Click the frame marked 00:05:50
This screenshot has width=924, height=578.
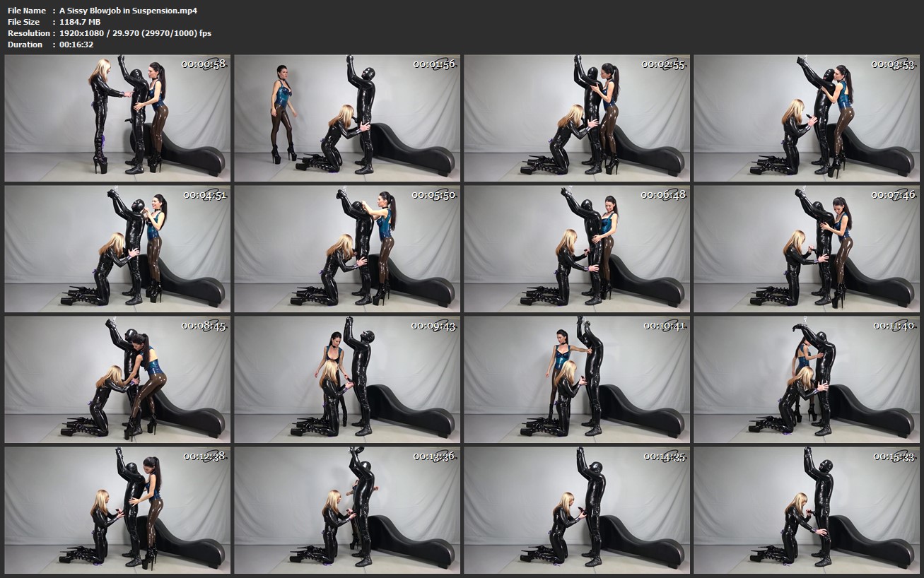pyautogui.click(x=347, y=249)
